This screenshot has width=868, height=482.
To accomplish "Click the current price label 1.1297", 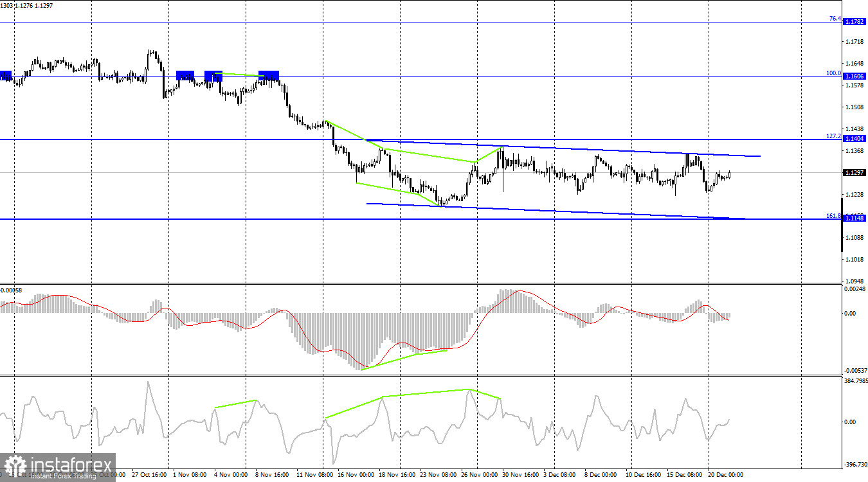I will (x=854, y=173).
